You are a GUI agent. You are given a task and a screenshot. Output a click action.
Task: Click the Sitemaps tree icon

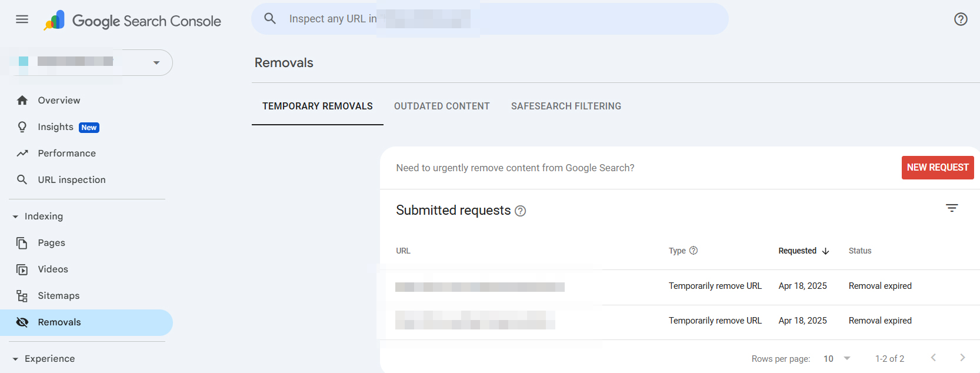click(22, 296)
